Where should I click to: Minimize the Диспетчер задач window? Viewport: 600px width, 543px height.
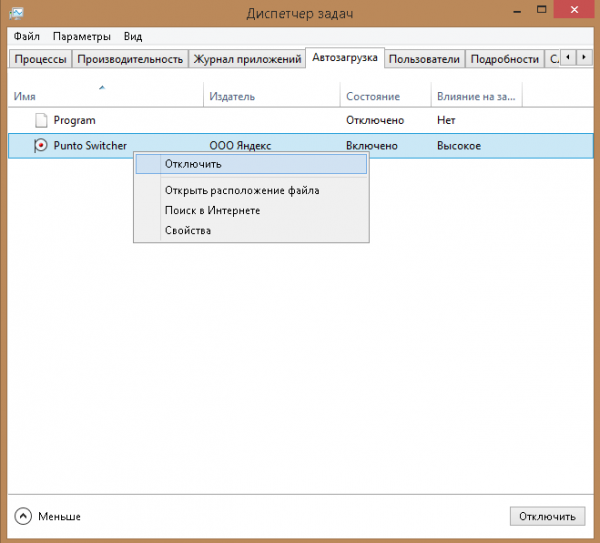click(x=517, y=10)
